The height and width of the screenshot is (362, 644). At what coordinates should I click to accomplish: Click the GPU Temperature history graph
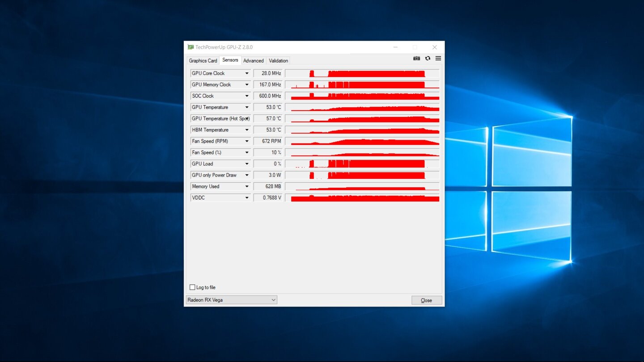362,107
